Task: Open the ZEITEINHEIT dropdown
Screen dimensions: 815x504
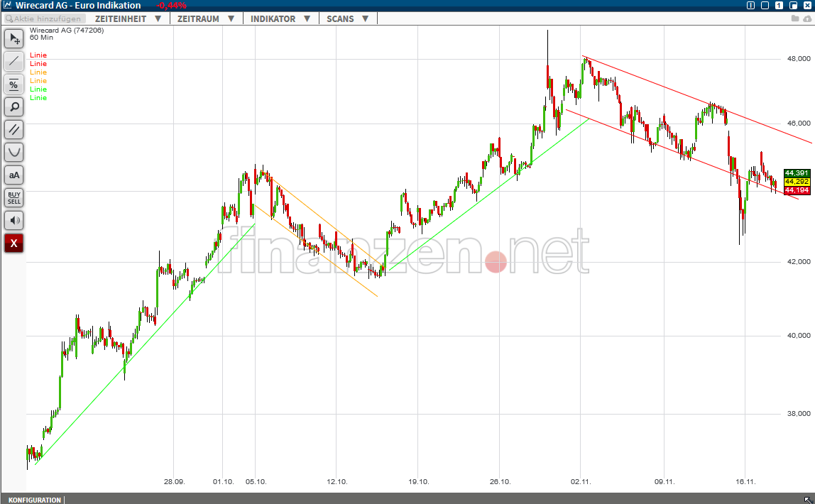Action: (x=128, y=18)
